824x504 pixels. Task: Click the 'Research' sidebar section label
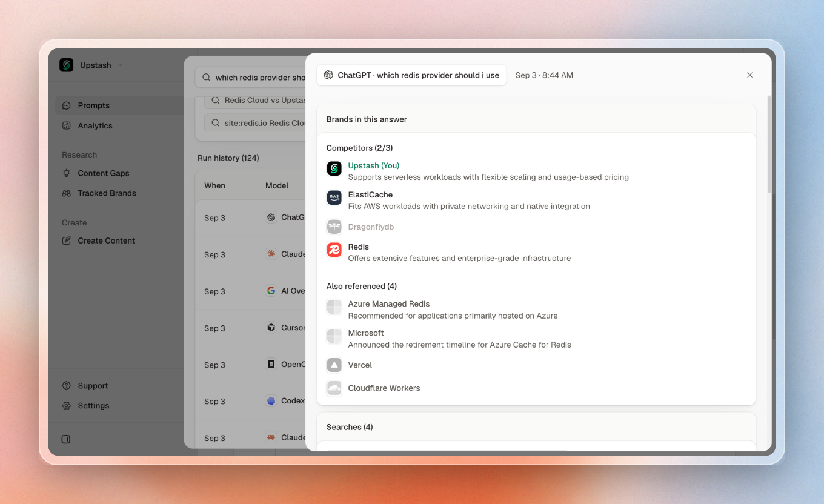pos(79,154)
